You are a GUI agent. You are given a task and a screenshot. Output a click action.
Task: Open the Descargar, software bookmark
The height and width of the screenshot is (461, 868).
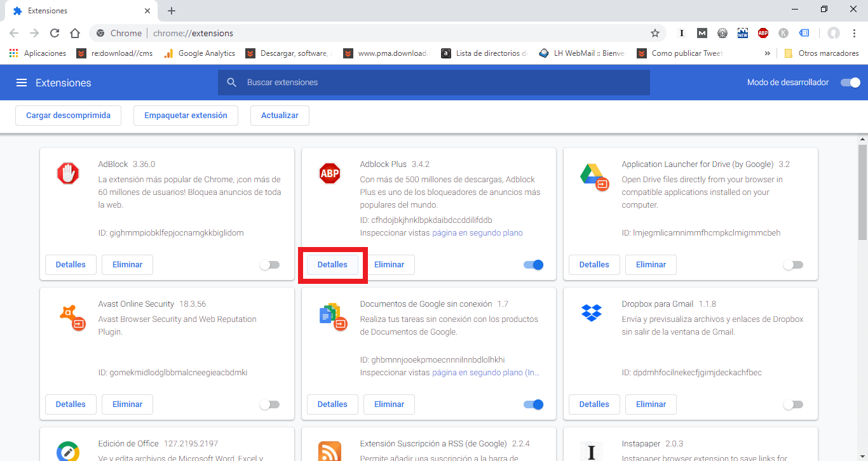(289, 53)
